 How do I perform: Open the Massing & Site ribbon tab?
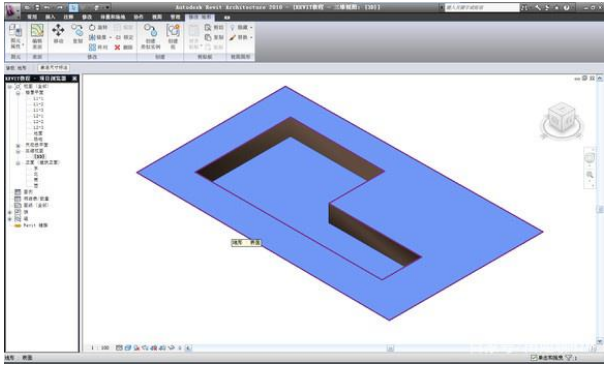coord(112,17)
